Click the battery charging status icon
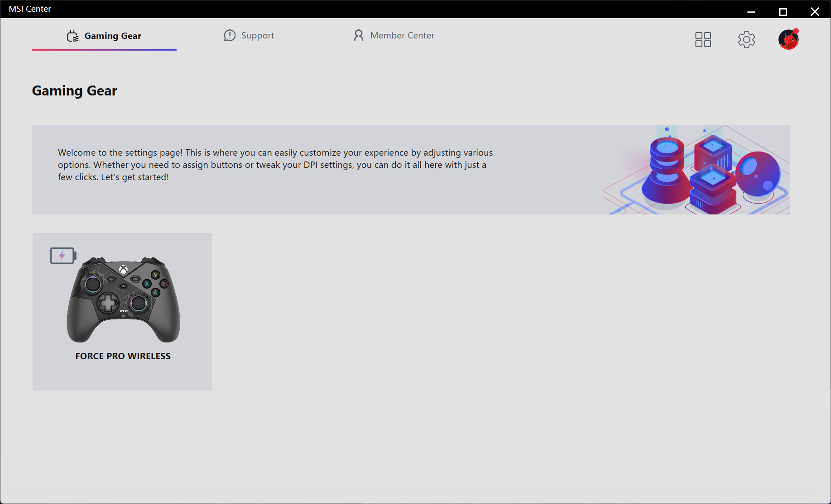Viewport: 831px width, 504px height. click(63, 256)
